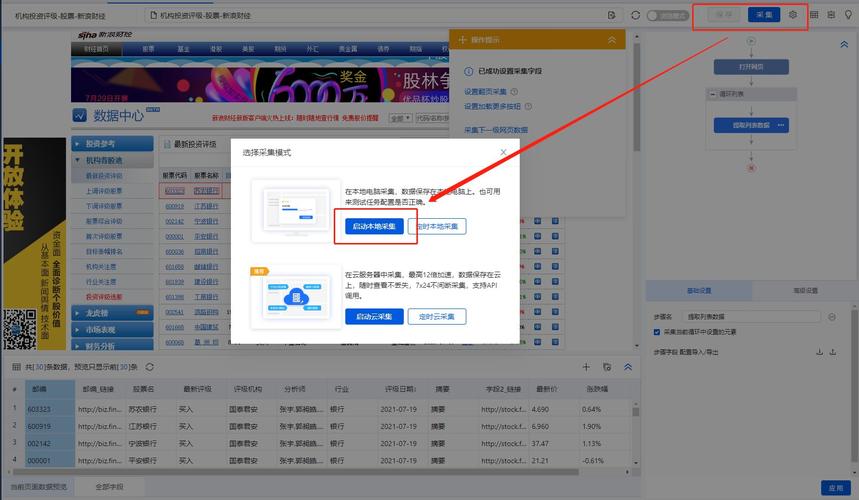859x500 pixels.
Task: Click the greyed-out 保存 button in toolbar
Action: coord(723,15)
